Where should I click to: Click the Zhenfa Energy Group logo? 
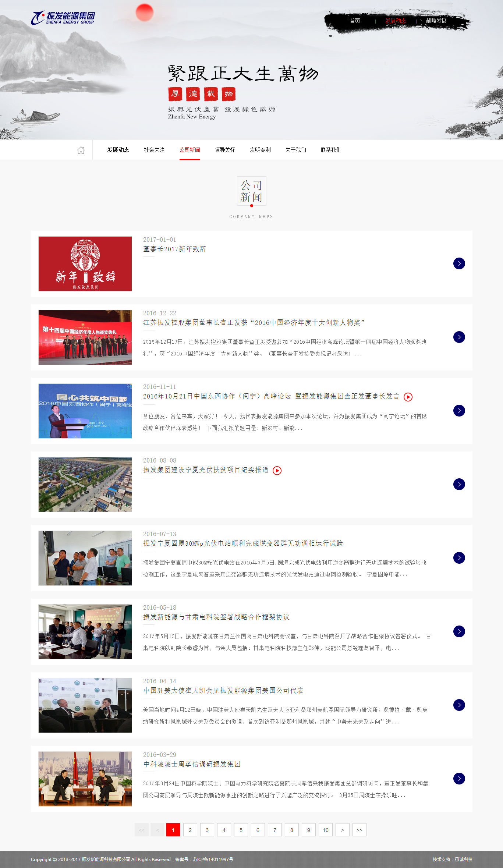[x=63, y=18]
